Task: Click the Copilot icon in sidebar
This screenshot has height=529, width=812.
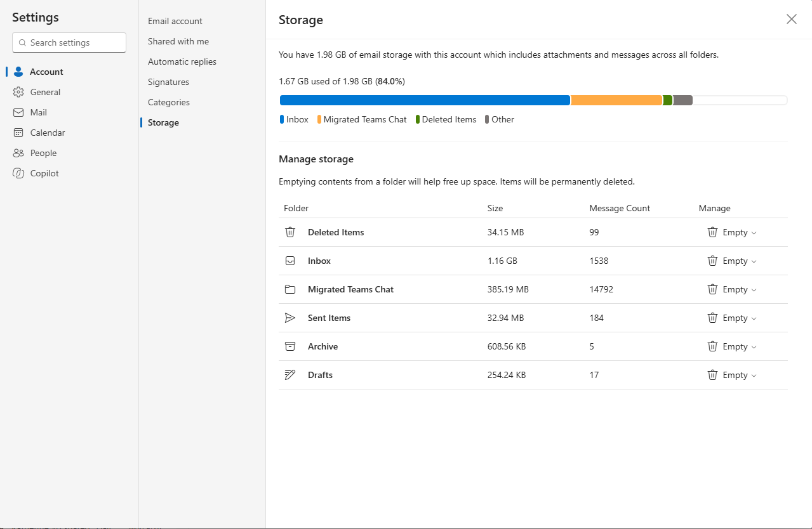Action: coord(18,173)
